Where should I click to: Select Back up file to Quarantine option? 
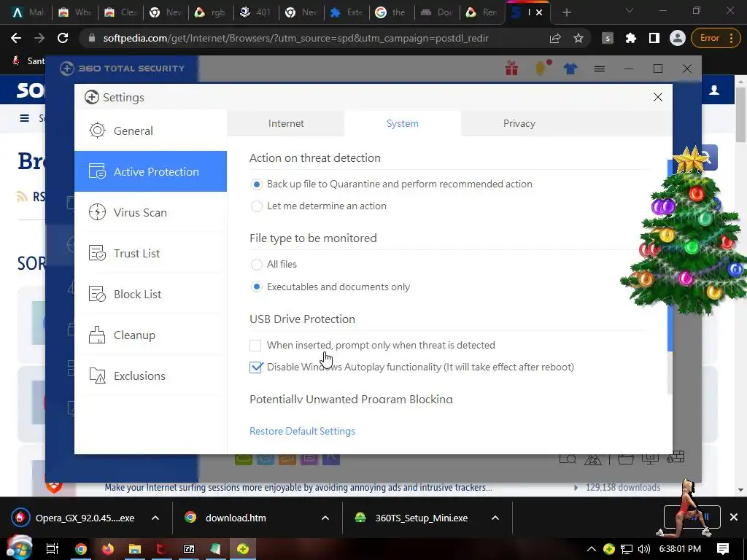click(x=256, y=184)
